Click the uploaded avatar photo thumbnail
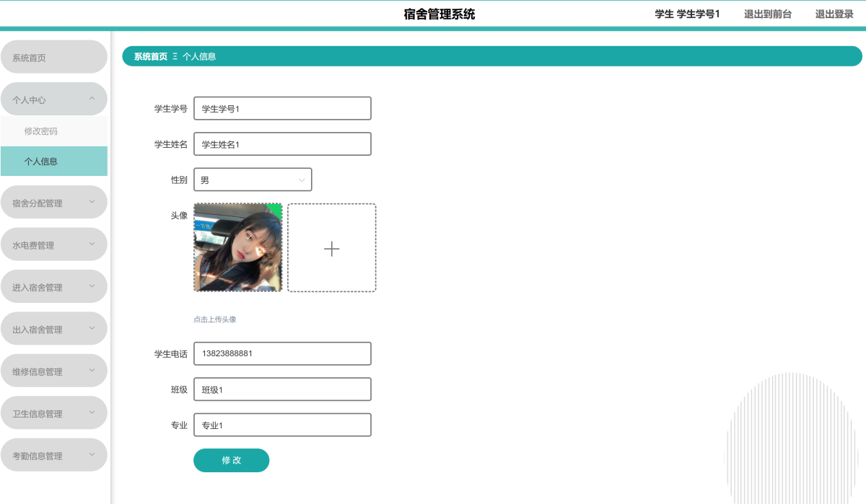 tap(238, 248)
